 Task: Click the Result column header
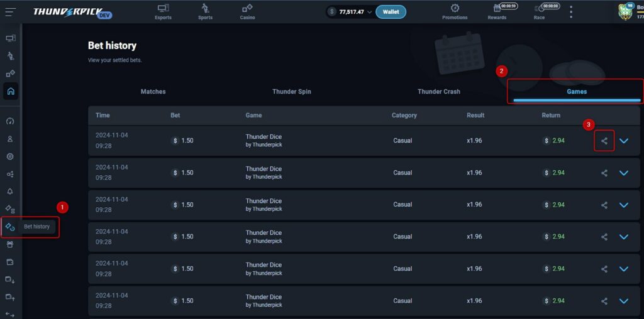click(475, 116)
